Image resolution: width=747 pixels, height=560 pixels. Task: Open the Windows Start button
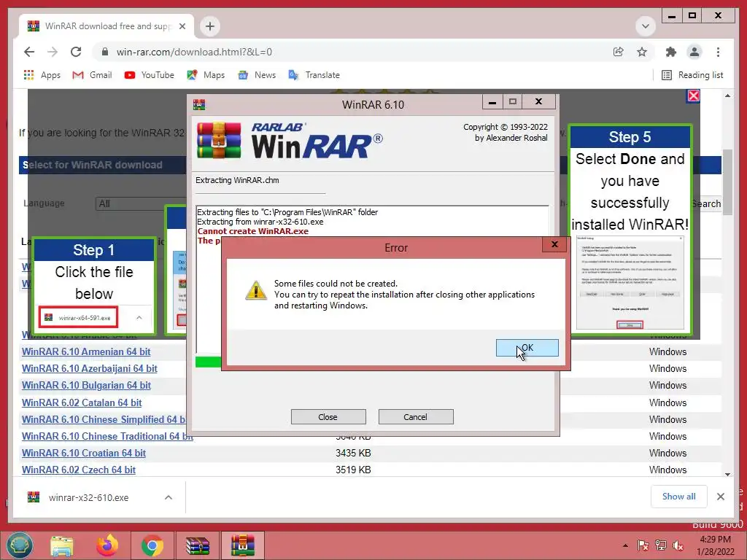coord(20,545)
